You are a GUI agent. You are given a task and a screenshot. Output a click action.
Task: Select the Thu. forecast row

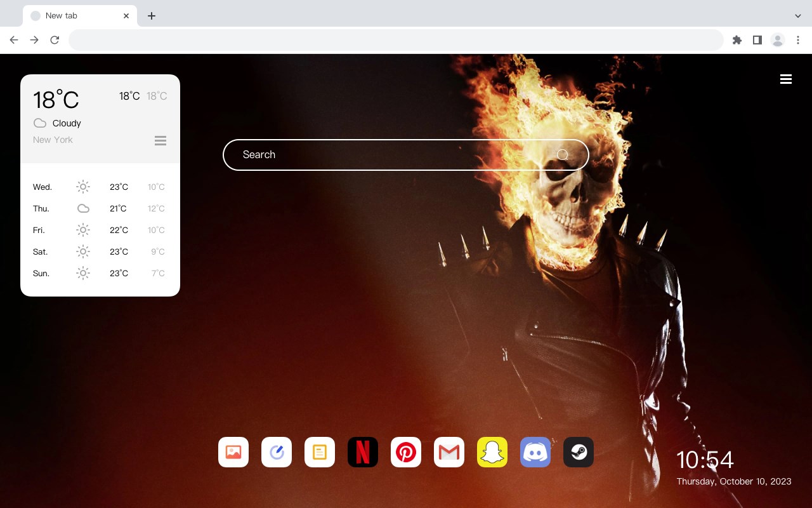100,208
